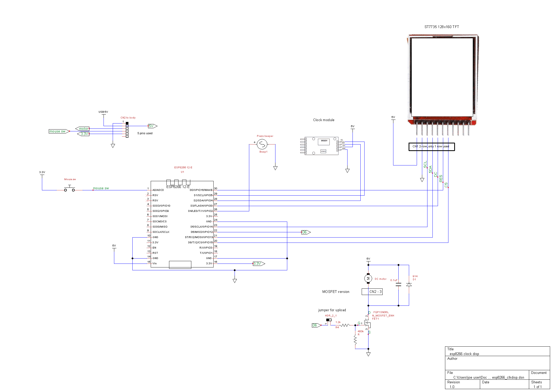This screenshot has width=553, height=392.
Task: Click the D6 output port near GPIO12
Action: pos(306,232)
